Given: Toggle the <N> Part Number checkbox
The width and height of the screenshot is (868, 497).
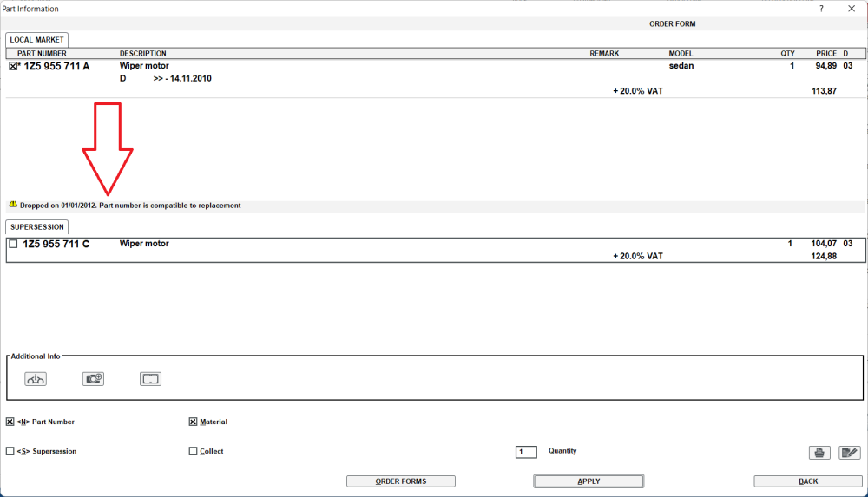Looking at the screenshot, I should click(10, 422).
